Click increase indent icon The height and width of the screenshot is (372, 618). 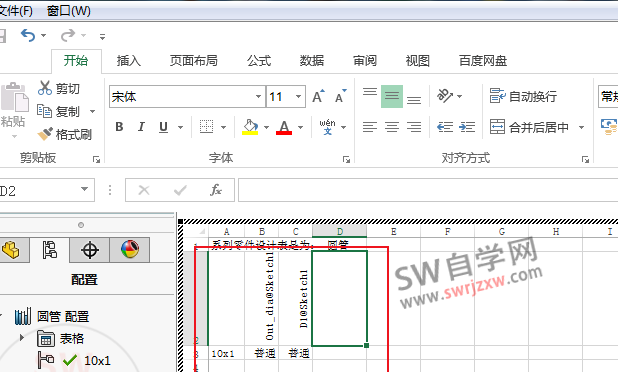[x=467, y=127]
